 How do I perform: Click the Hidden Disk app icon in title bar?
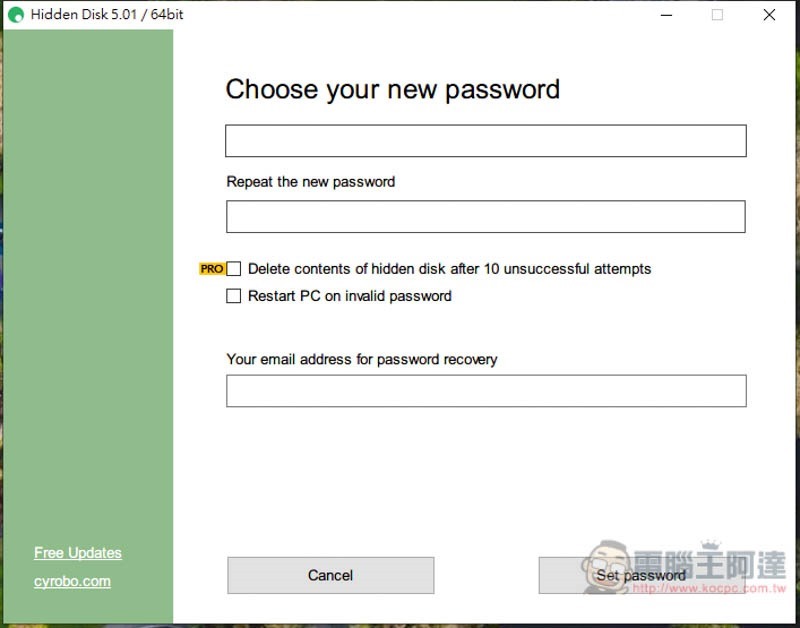[x=16, y=15]
